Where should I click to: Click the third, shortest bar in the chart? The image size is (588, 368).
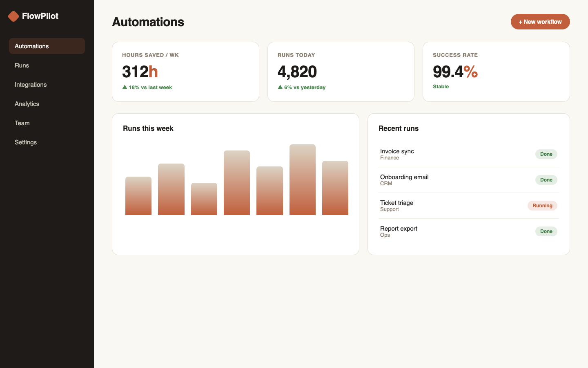pyautogui.click(x=204, y=199)
